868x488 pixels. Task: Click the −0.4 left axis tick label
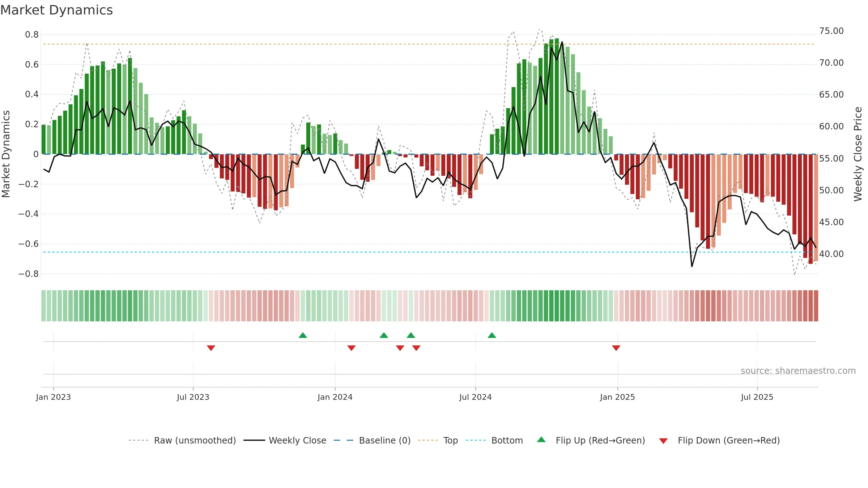tap(29, 214)
